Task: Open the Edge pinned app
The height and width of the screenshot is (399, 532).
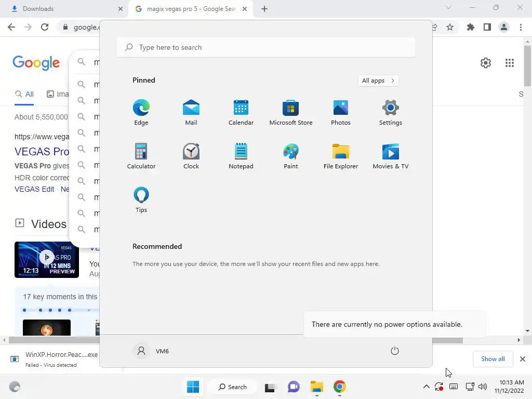Action: coord(141,112)
